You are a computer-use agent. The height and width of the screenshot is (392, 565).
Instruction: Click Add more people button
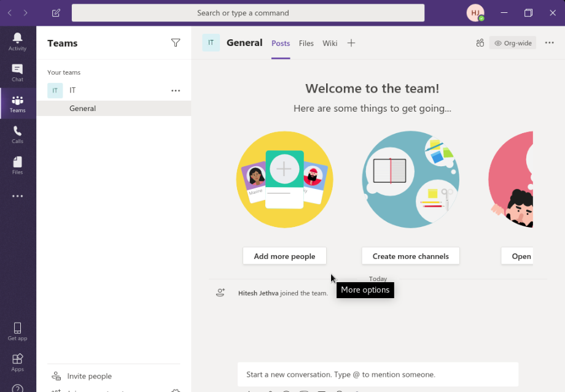[284, 256]
